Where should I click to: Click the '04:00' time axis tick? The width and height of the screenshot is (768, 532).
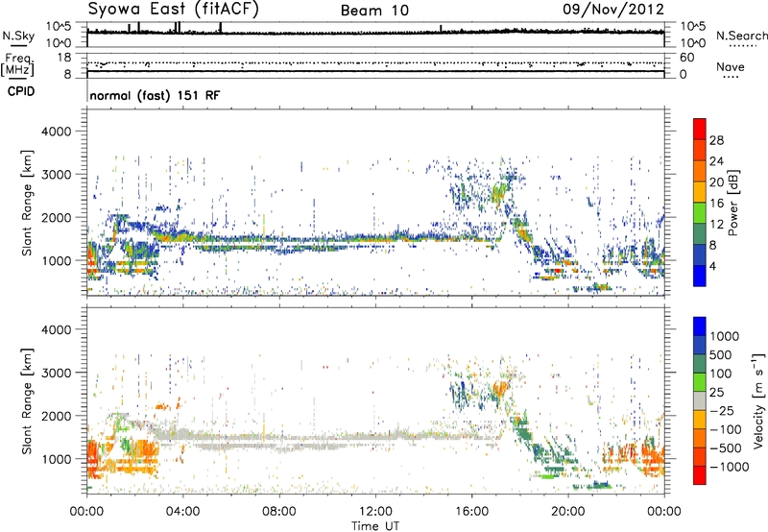(182, 512)
